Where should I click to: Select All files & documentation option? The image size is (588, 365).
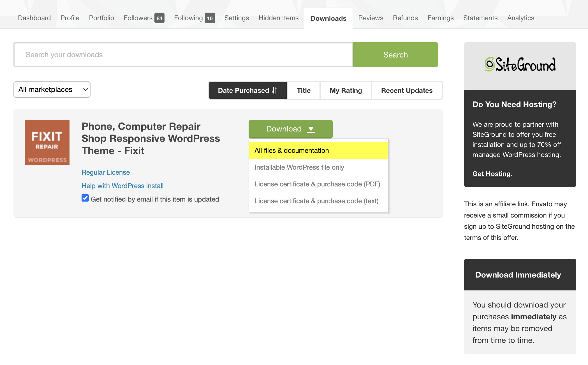(291, 151)
